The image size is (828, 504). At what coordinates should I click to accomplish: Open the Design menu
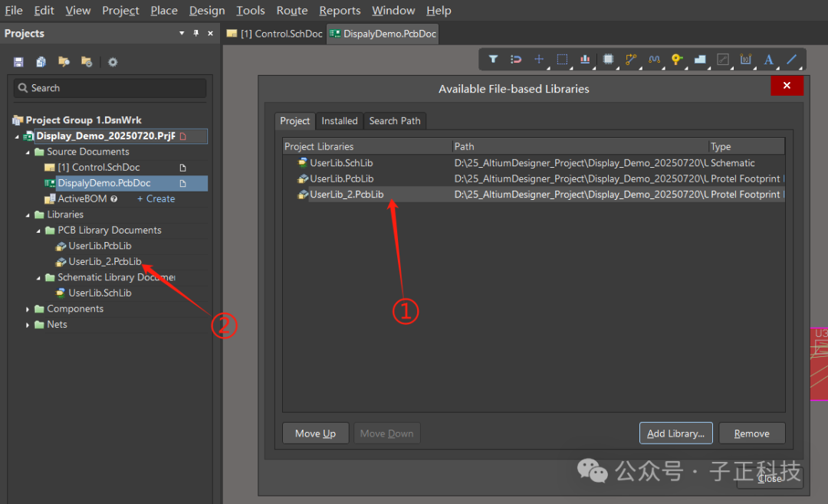(207, 11)
